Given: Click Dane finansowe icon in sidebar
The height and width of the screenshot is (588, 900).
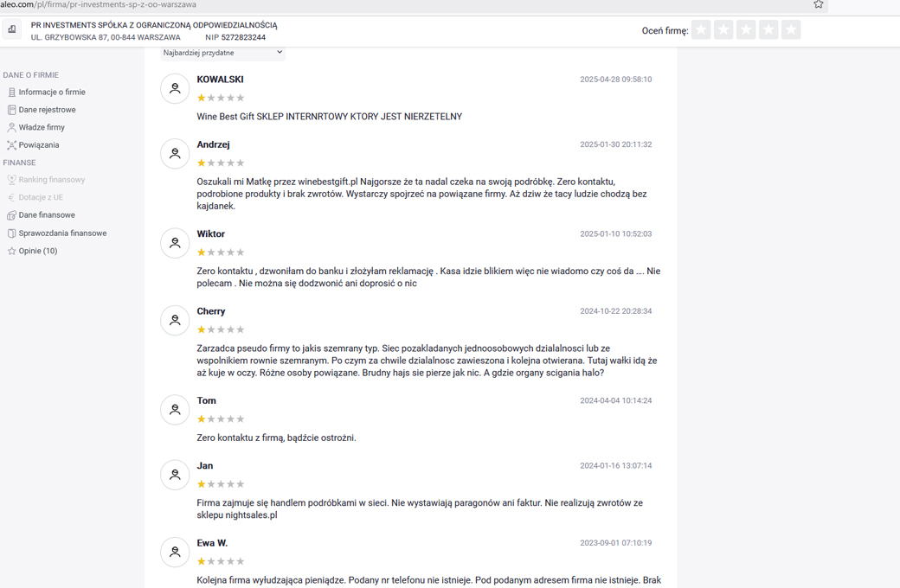Looking at the screenshot, I should coord(11,215).
